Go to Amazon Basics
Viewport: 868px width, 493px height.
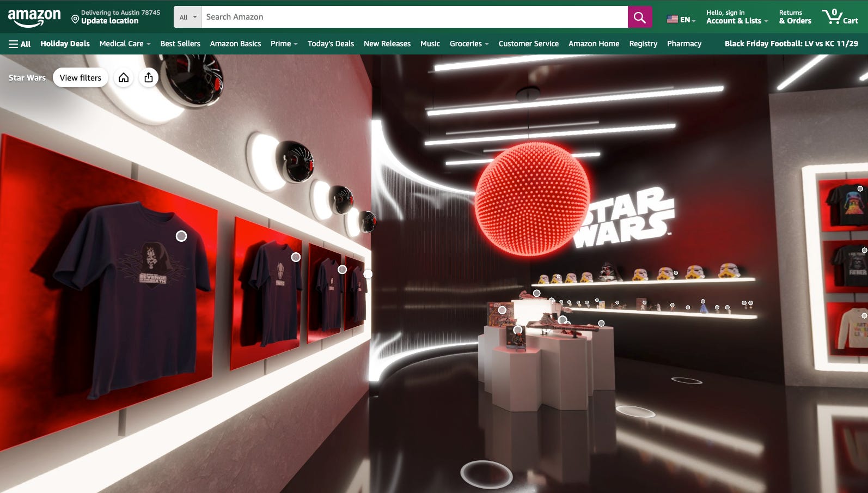(x=235, y=44)
